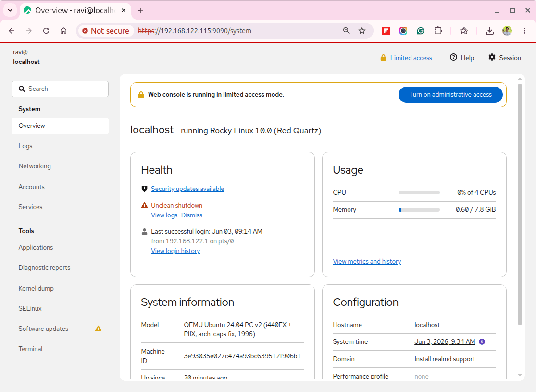
Task: Open the Grammarly extension icon
Action: [421, 31]
